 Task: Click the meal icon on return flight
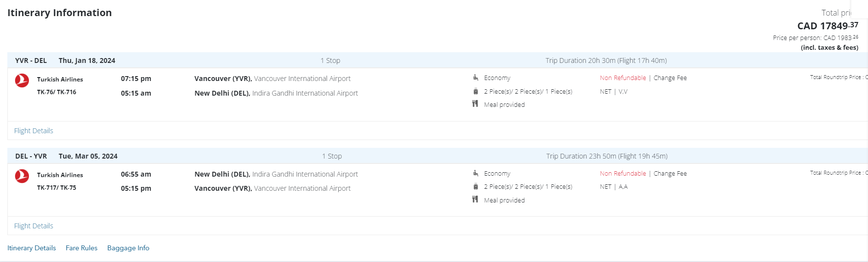click(475, 200)
